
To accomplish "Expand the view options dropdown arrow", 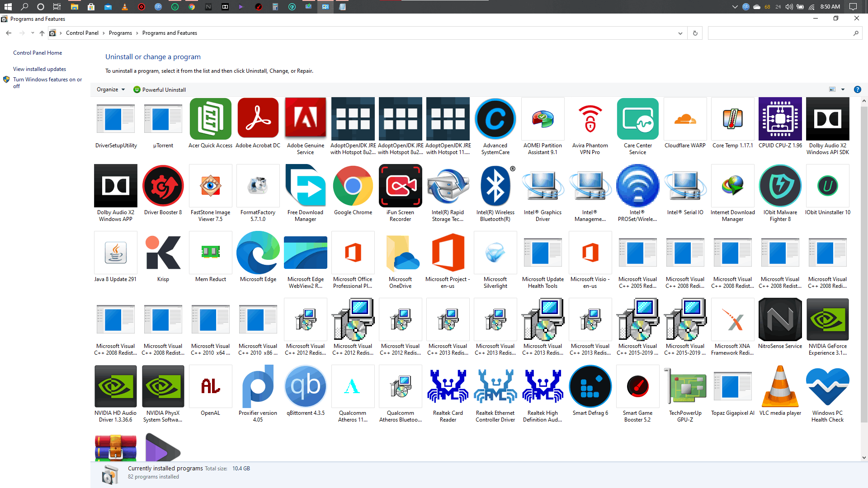I will click(843, 89).
